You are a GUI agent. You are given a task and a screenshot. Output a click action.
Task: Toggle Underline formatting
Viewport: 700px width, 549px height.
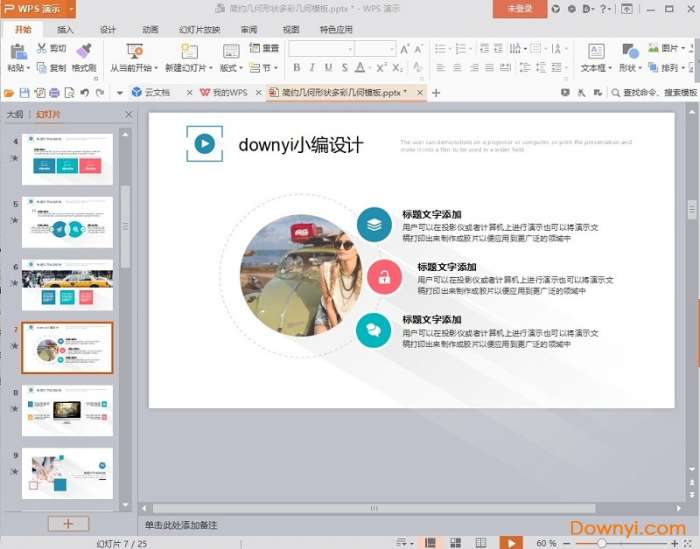328,68
